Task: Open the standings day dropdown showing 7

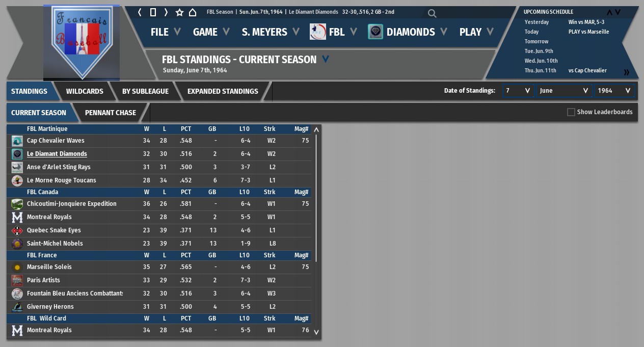Action: tap(518, 91)
